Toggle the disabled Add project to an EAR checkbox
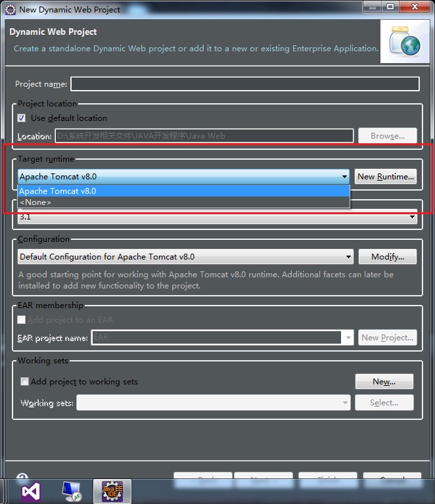This screenshot has height=504, width=435. pos(22,320)
